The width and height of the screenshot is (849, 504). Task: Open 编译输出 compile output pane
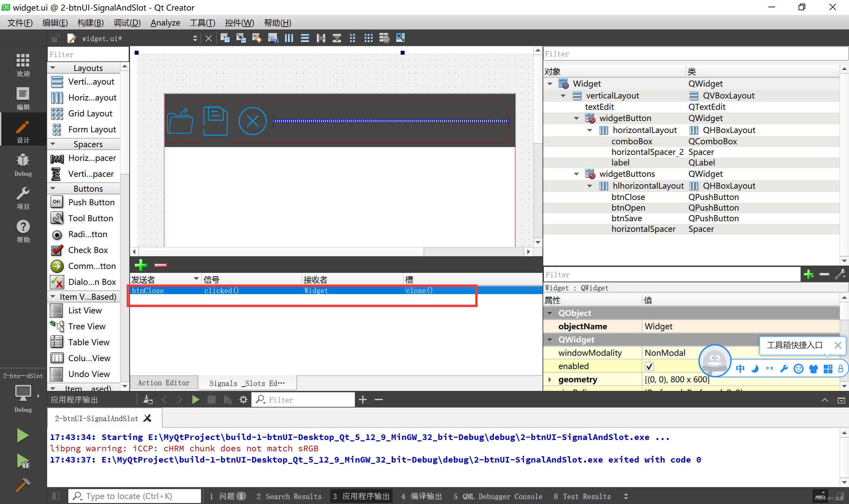coord(422,496)
